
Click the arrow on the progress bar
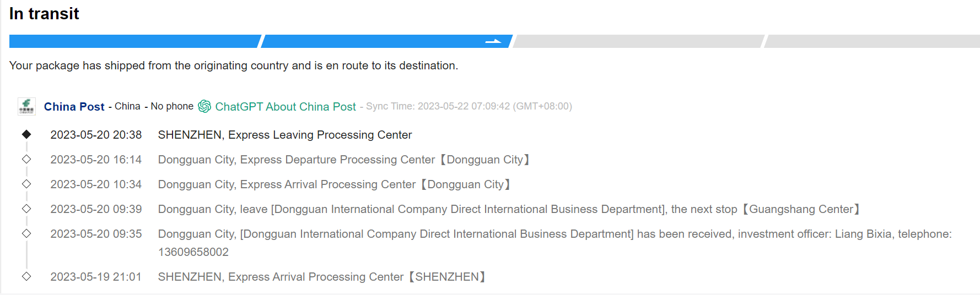click(493, 41)
